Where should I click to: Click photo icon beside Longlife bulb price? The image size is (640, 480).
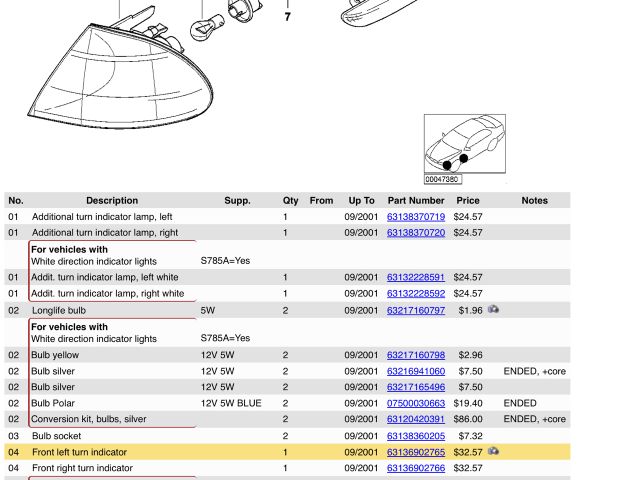[x=493, y=310]
